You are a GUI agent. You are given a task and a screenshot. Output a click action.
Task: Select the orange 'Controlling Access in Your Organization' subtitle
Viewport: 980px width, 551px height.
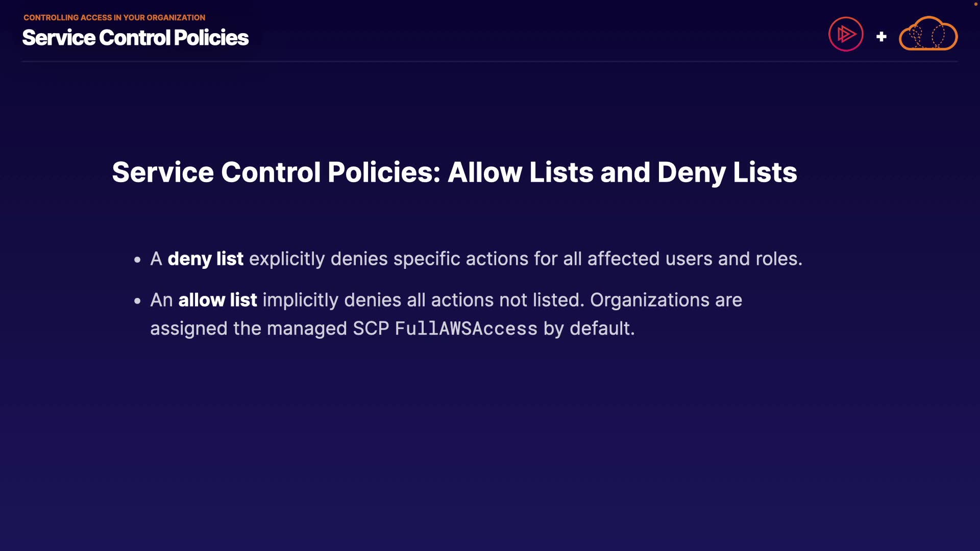click(x=114, y=17)
